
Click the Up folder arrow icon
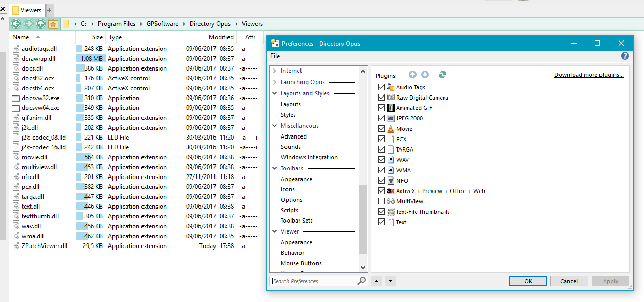(x=40, y=23)
